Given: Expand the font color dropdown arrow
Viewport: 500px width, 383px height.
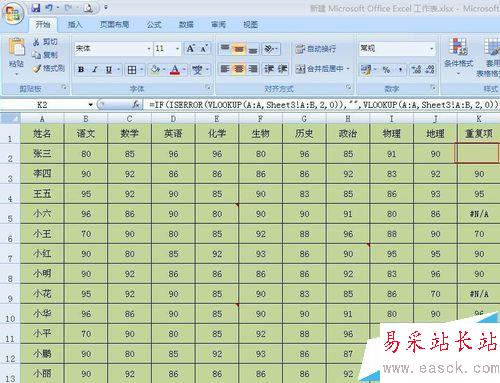Looking at the screenshot, I should tap(184, 69).
